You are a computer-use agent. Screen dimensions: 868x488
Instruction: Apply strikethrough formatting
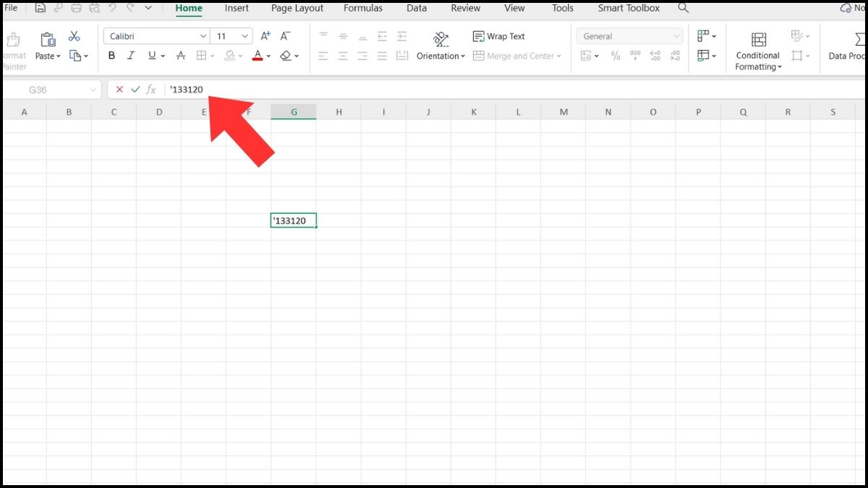180,55
